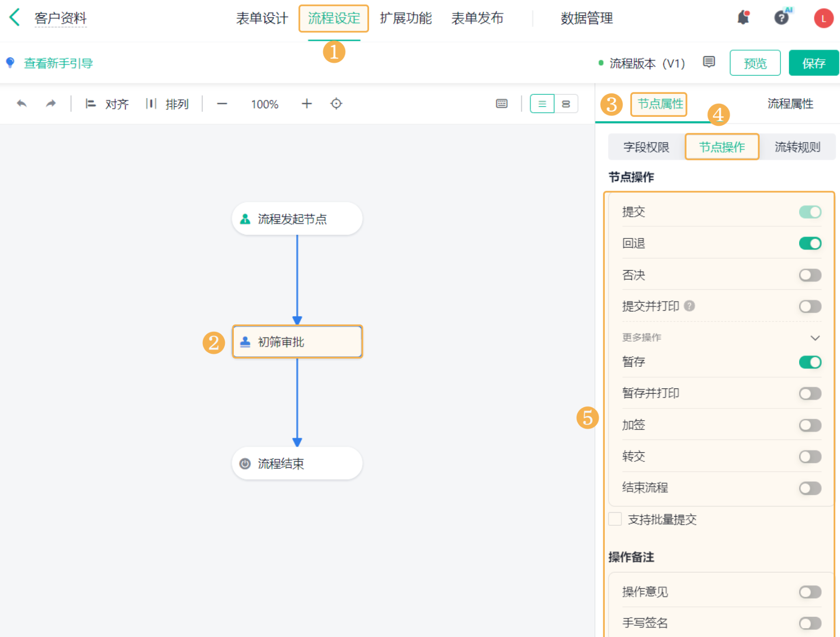
Task: Enable the 加签 switch
Action: pyautogui.click(x=810, y=425)
